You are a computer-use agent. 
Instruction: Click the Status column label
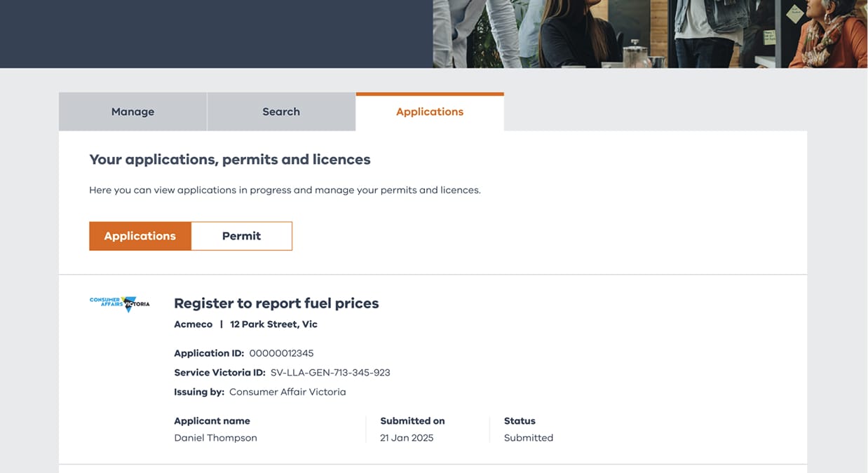click(x=520, y=421)
